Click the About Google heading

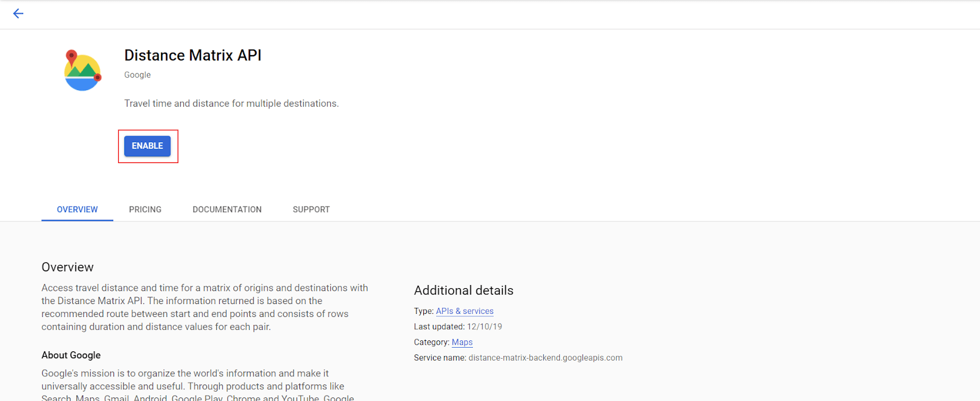click(x=70, y=355)
